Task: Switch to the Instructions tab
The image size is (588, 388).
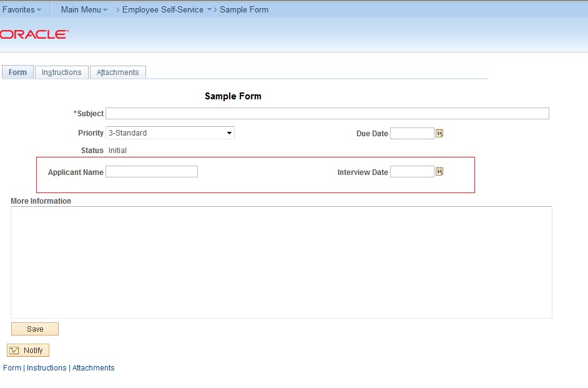Action: (x=61, y=72)
